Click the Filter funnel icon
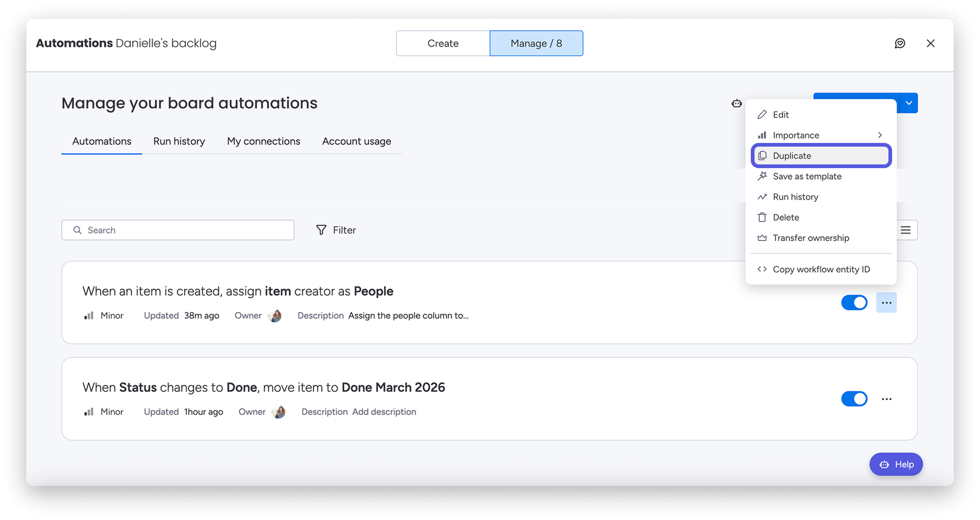The width and height of the screenshot is (980, 520). pos(321,230)
